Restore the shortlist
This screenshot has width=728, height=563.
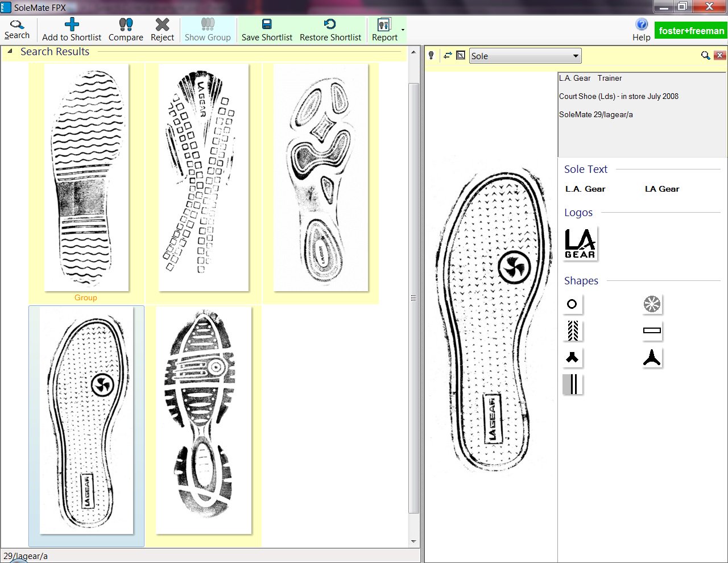(330, 30)
